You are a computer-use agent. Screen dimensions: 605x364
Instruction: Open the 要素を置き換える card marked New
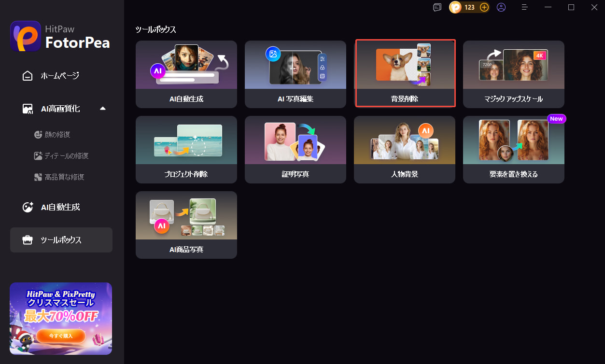coord(514,150)
